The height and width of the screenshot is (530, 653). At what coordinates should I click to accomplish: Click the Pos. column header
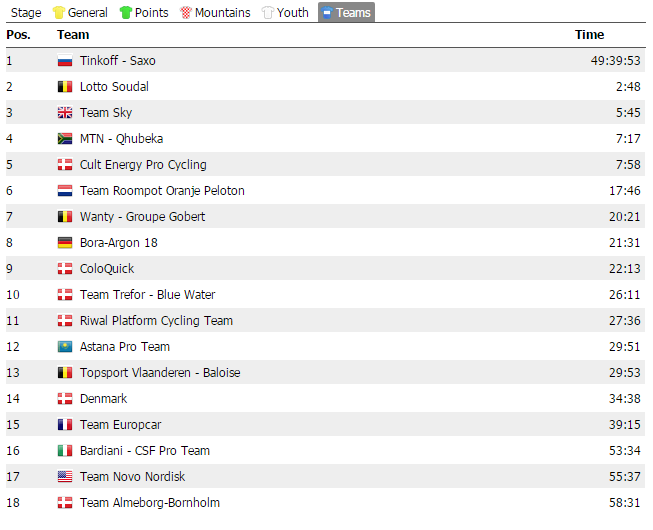tap(18, 35)
